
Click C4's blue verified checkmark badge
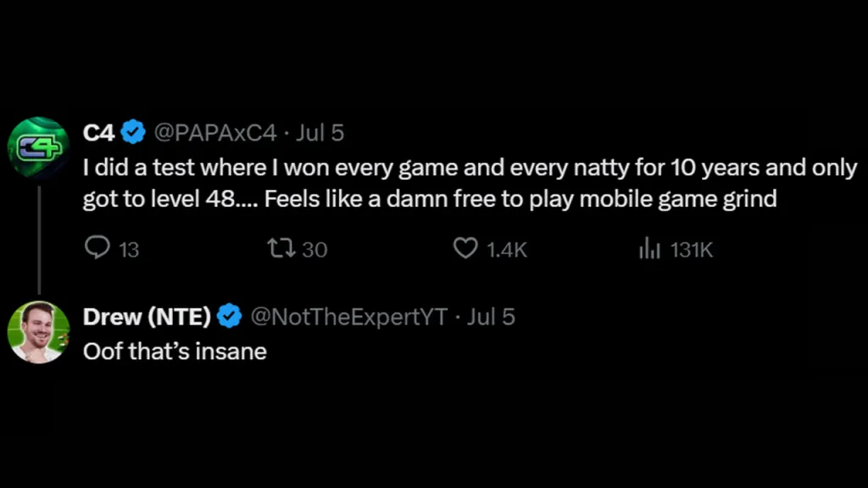[133, 132]
